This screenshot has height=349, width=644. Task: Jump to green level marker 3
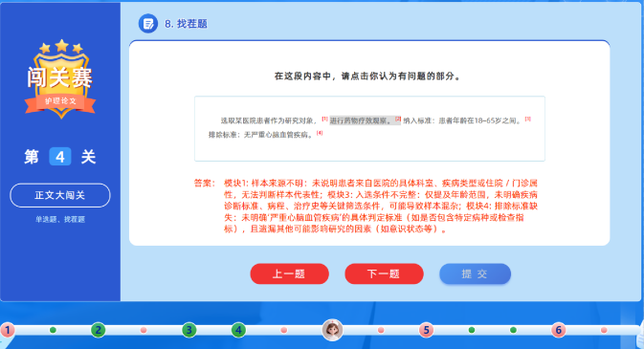click(x=189, y=330)
